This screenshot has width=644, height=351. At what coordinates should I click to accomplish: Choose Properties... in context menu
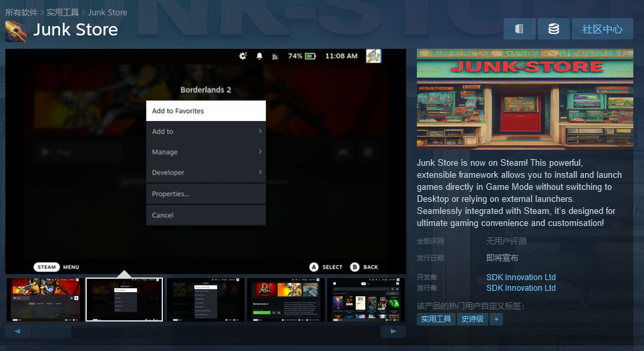click(x=206, y=194)
